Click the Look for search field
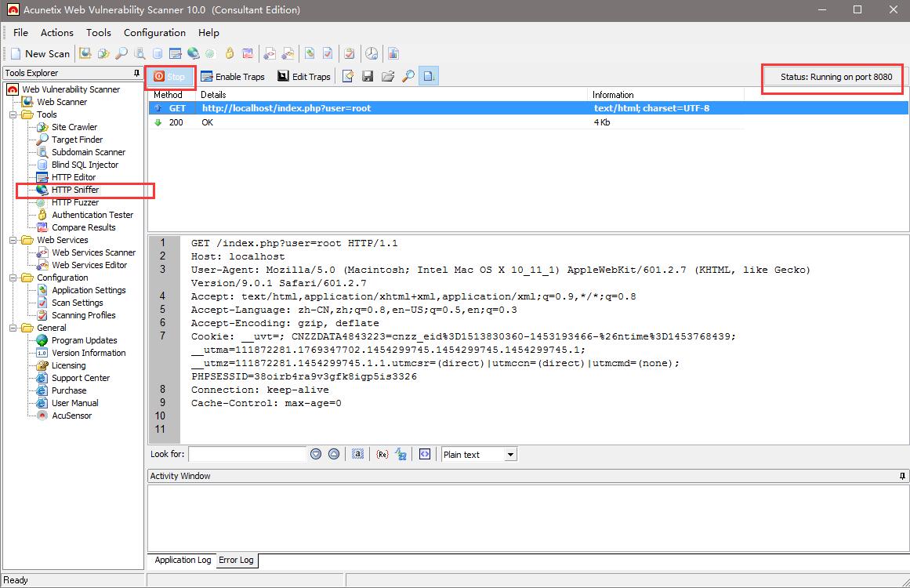910x588 pixels. 247,454
